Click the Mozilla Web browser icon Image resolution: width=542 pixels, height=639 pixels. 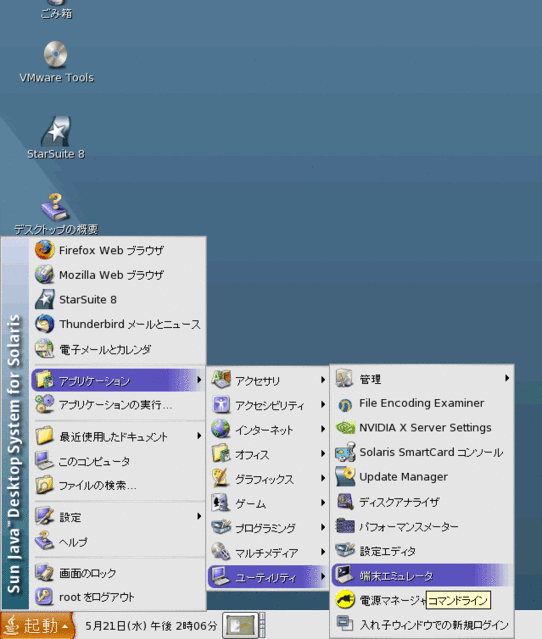(44, 274)
